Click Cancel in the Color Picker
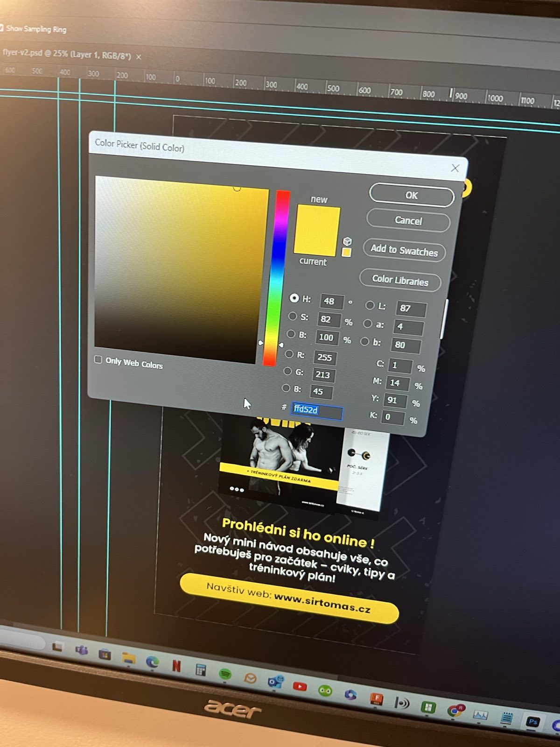 (408, 220)
